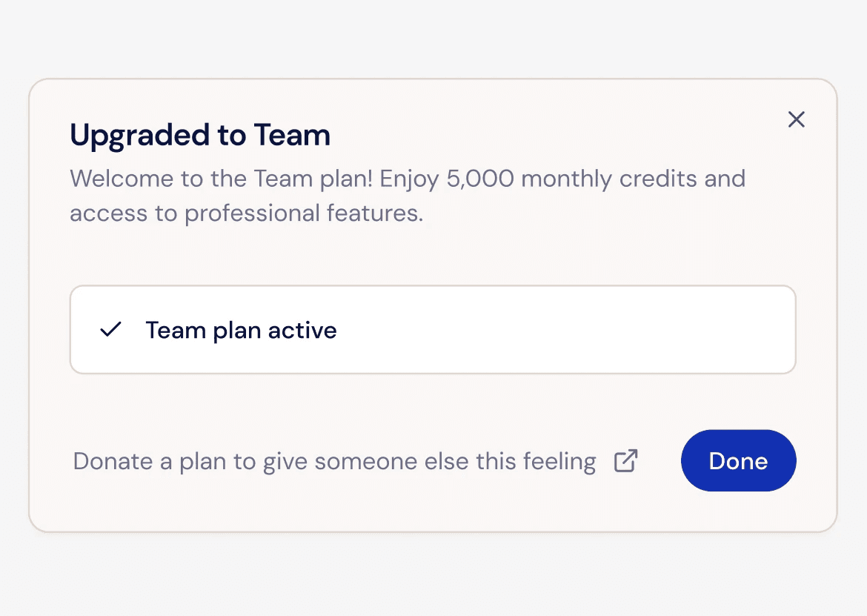Image resolution: width=867 pixels, height=616 pixels.
Task: Close the upgrade dialog with the X icon
Action: [796, 119]
